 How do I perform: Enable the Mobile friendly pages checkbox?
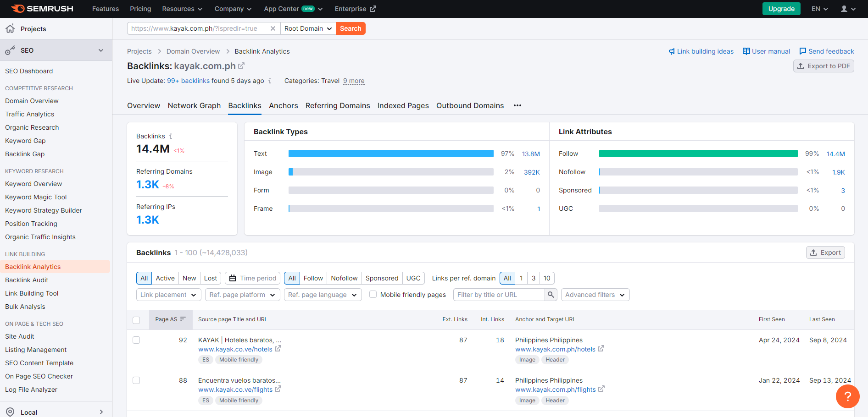(x=373, y=295)
